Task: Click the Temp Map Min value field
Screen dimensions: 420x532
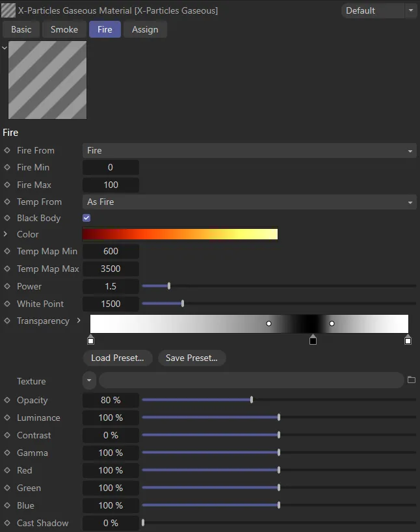Action: coord(111,252)
